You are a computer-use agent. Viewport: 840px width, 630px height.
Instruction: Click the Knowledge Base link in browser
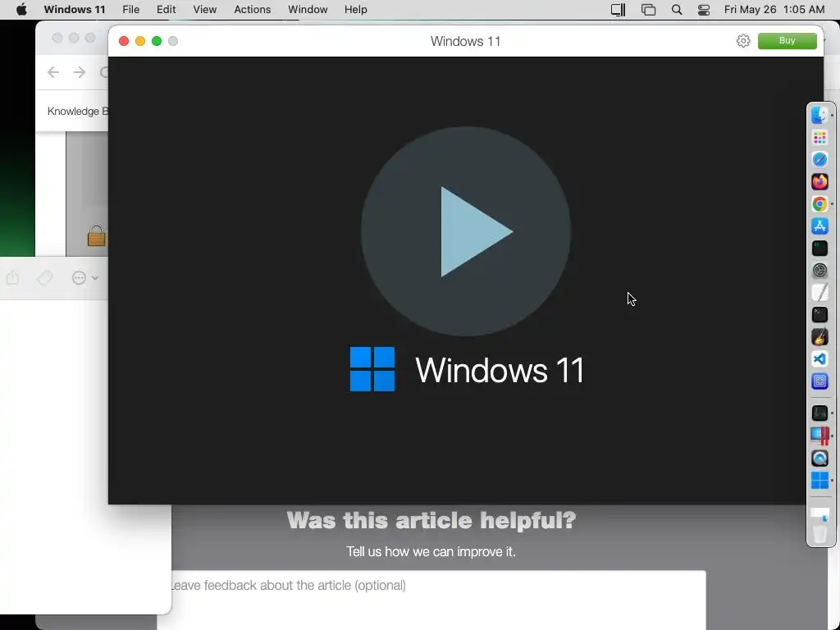pyautogui.click(x=78, y=111)
